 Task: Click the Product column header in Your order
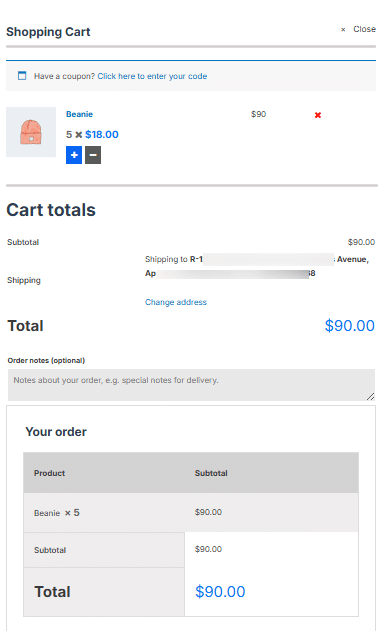[x=50, y=473]
